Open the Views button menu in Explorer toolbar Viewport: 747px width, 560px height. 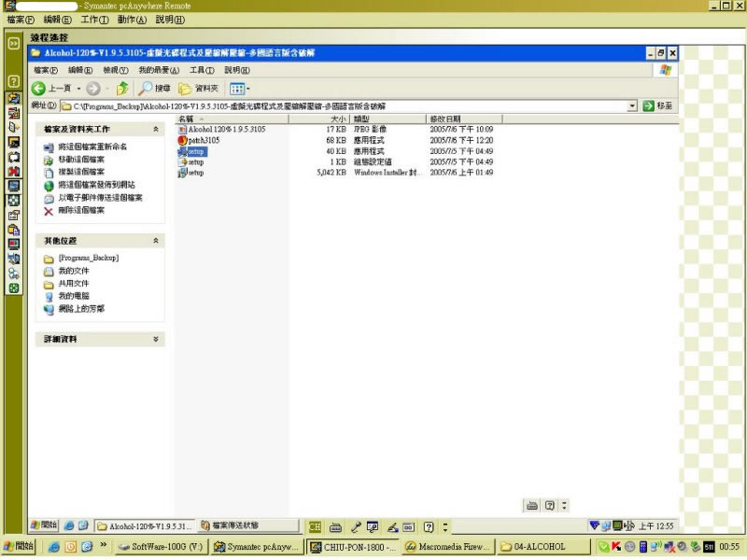239,89
